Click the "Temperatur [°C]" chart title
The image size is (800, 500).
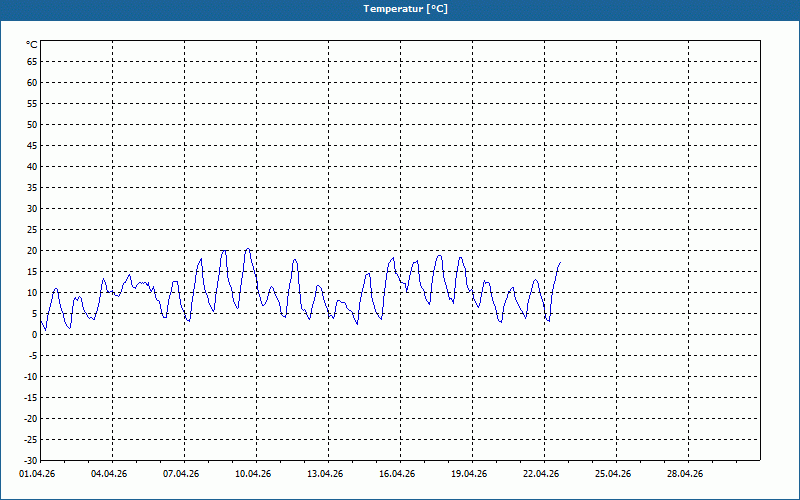404,9
